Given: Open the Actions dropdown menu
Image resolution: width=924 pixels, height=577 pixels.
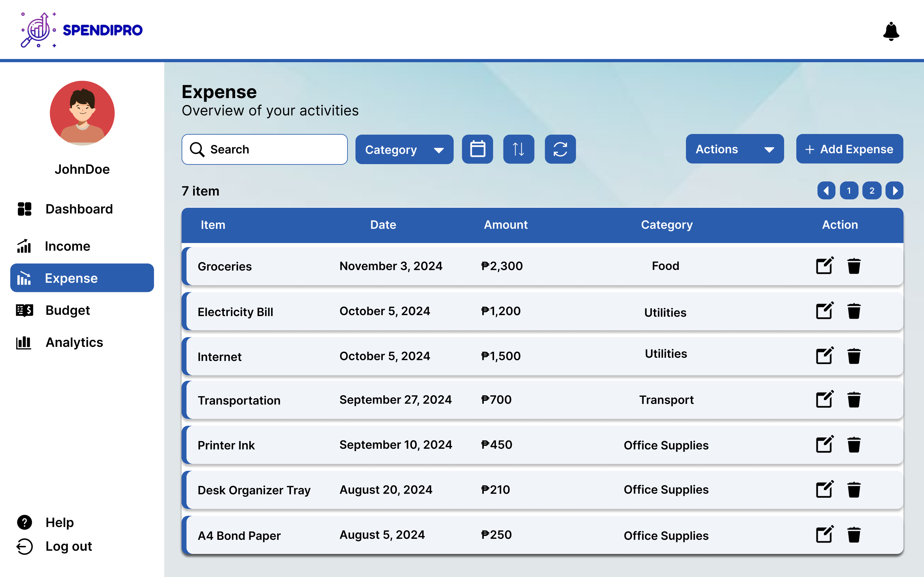Looking at the screenshot, I should tap(734, 149).
